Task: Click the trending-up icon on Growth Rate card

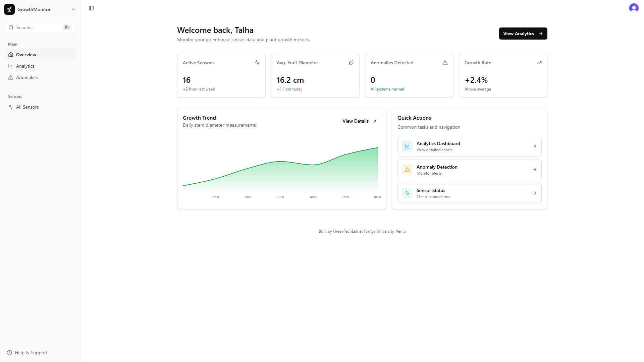Action: tap(539, 63)
